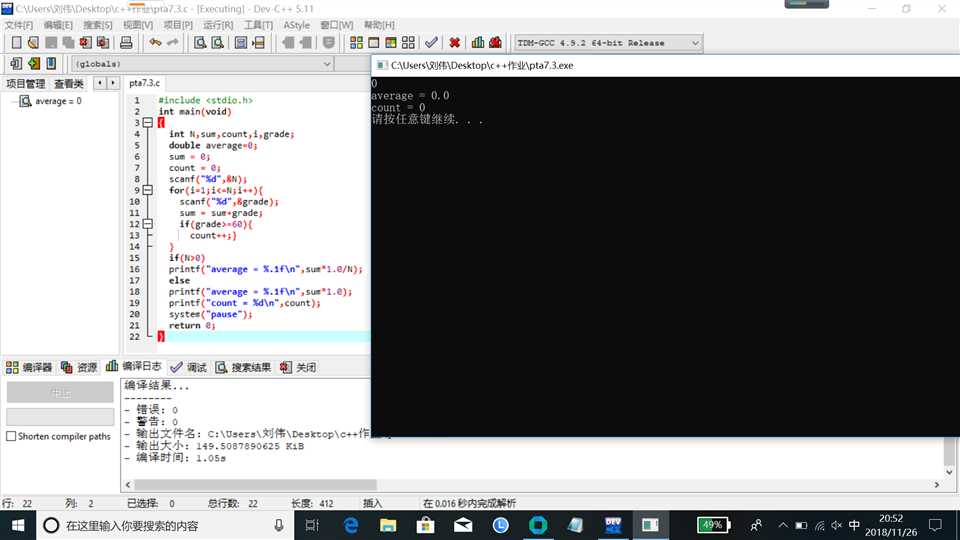Screen dimensions: 960x540
Task: Open the Windows Start menu
Action: pos(18,525)
